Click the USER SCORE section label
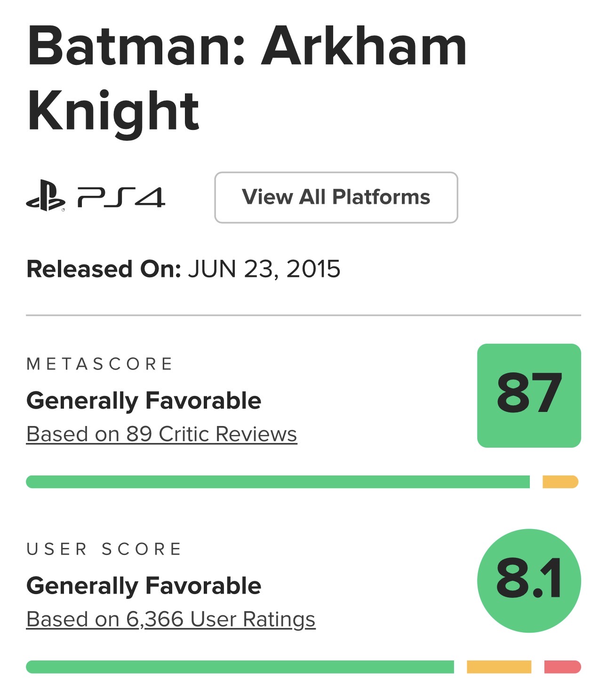This screenshot has height=700, width=607. pyautogui.click(x=104, y=549)
